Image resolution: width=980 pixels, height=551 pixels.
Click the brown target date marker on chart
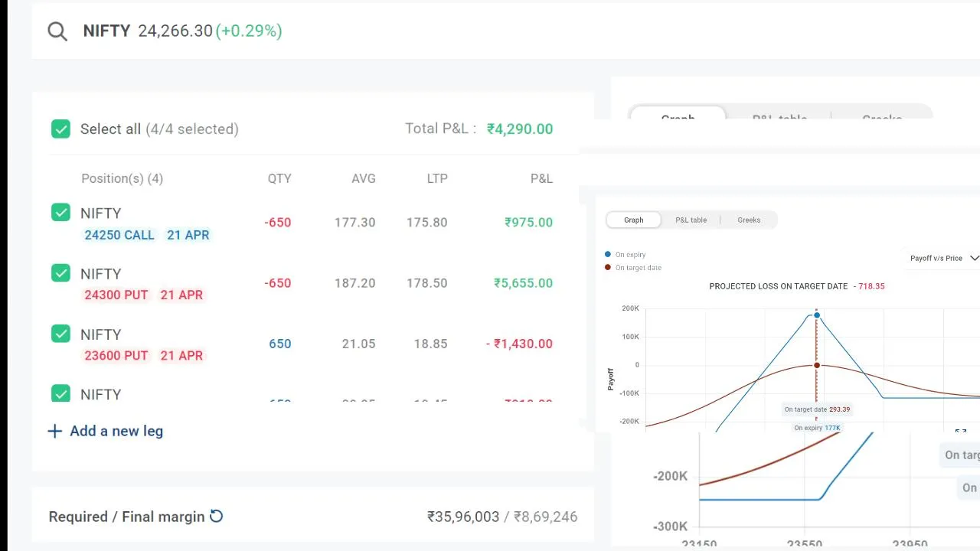pyautogui.click(x=817, y=365)
